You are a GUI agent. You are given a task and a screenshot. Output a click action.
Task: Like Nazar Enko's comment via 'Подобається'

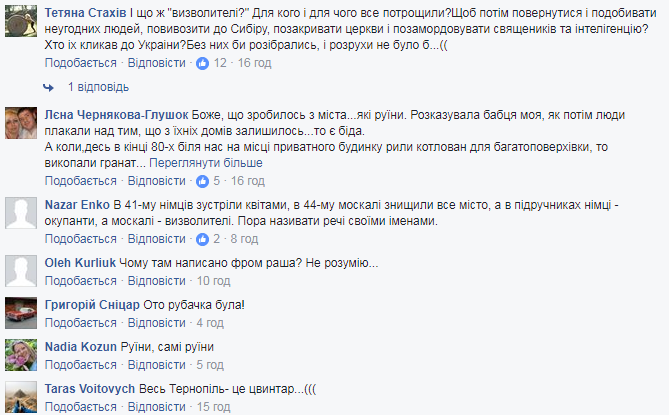(x=82, y=239)
